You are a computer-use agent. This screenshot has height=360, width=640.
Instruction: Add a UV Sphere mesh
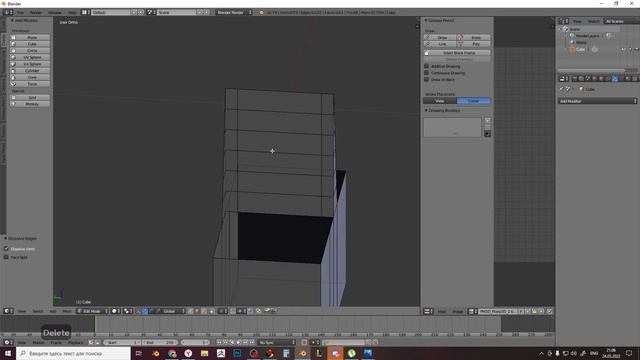(30, 58)
